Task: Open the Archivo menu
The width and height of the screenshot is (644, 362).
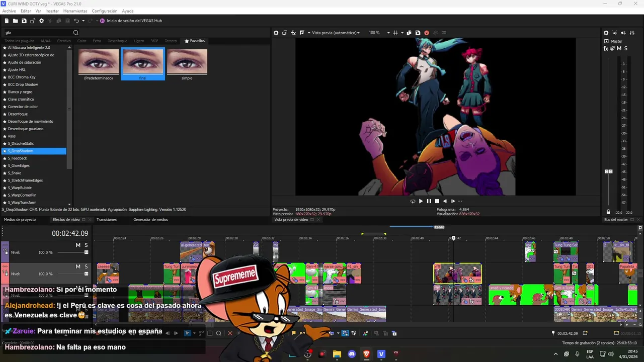Action: (9, 11)
